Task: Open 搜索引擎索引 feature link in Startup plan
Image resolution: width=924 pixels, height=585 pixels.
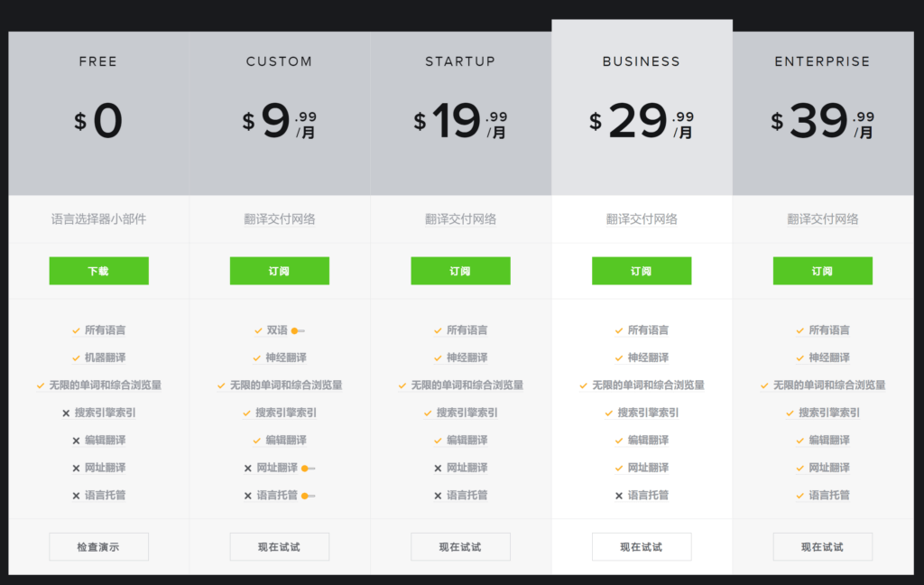Action: [x=467, y=413]
